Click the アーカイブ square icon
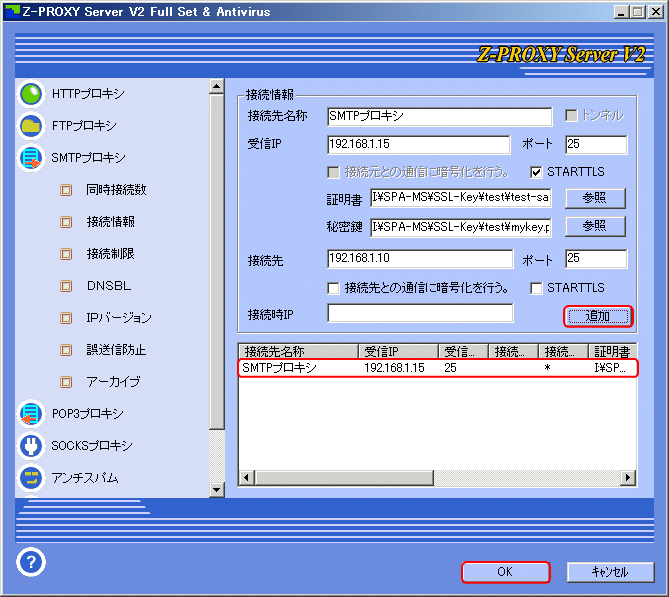Screen dimensions: 669x597 (x=66, y=382)
